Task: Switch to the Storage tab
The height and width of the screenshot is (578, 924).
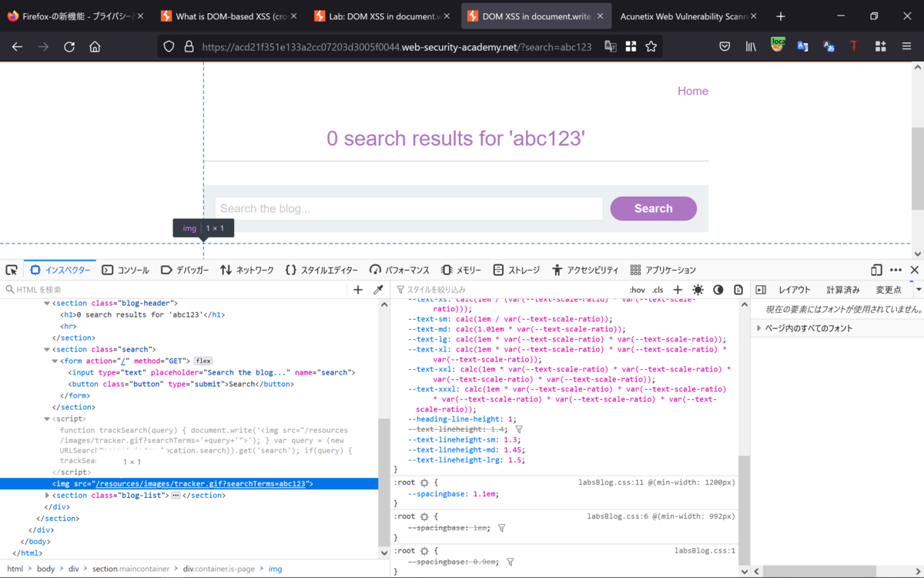Action: click(x=516, y=270)
